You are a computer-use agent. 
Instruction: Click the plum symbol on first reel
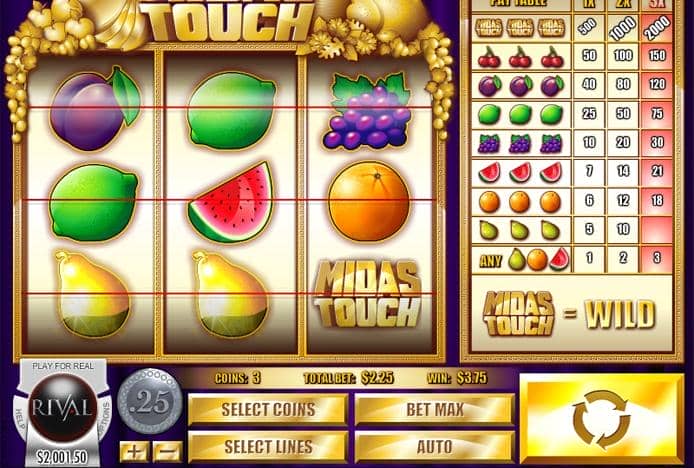[95, 109]
